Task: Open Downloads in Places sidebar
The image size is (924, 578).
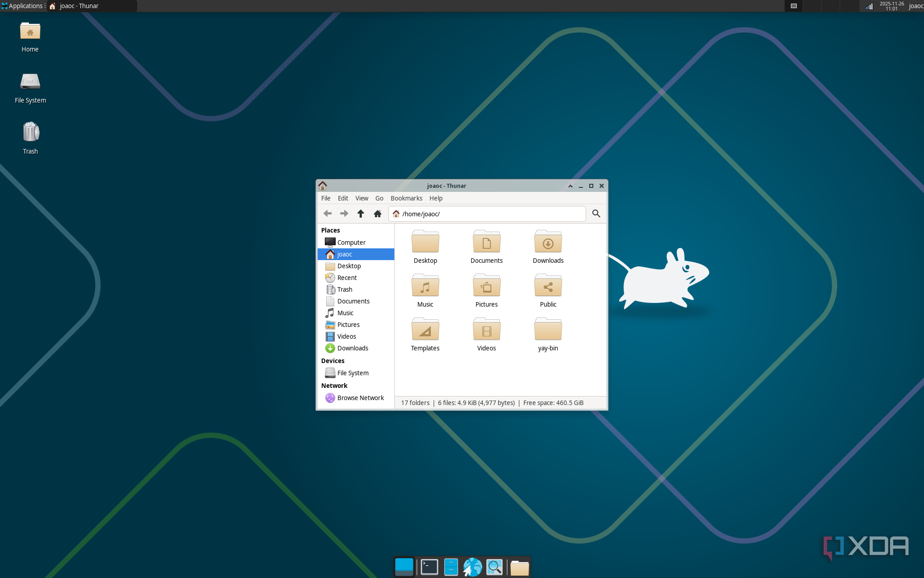Action: point(356,348)
